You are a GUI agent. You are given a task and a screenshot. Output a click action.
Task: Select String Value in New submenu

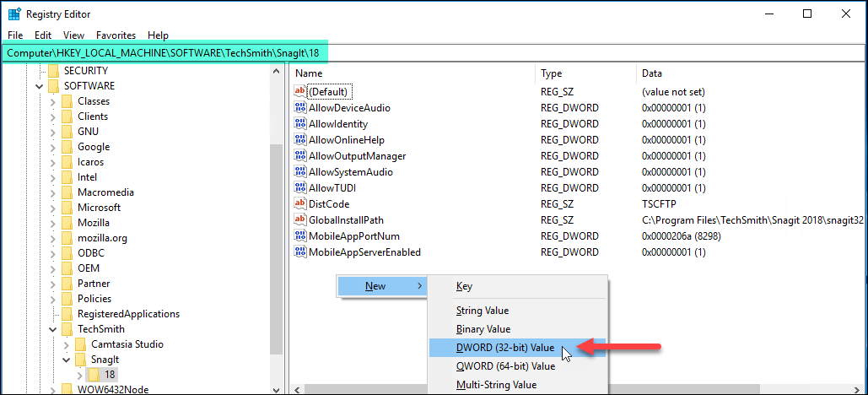pyautogui.click(x=482, y=311)
